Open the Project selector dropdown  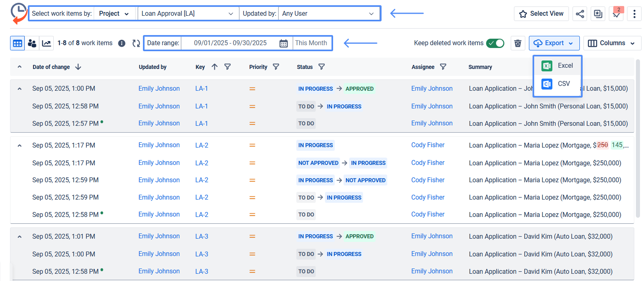click(115, 14)
